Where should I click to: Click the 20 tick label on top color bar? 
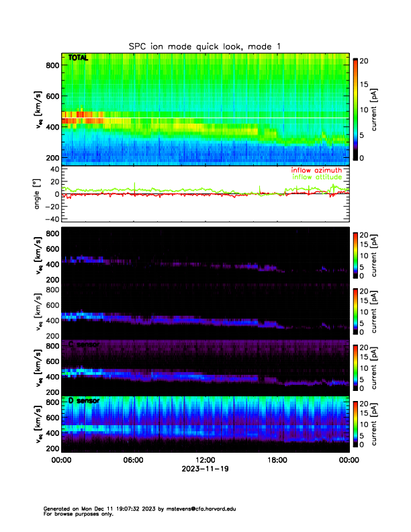(x=363, y=60)
